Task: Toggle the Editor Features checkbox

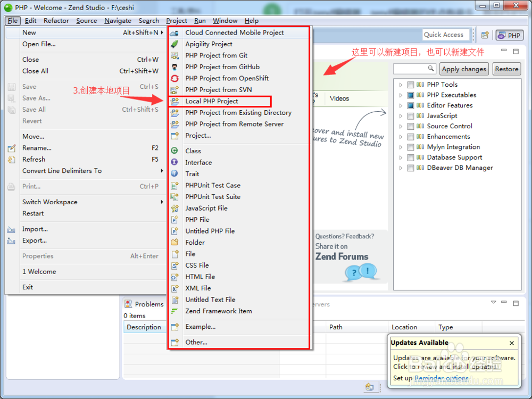Action: click(411, 105)
